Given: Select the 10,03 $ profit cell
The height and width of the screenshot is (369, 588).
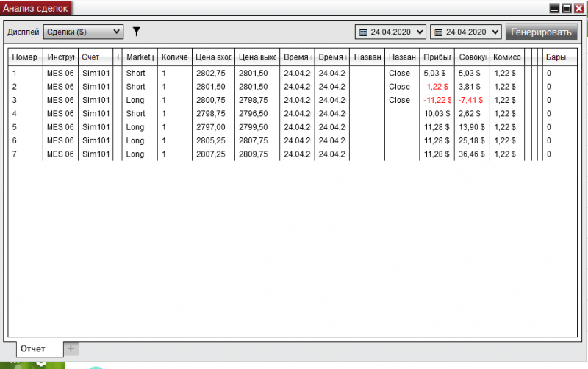Looking at the screenshot, I should (437, 114).
